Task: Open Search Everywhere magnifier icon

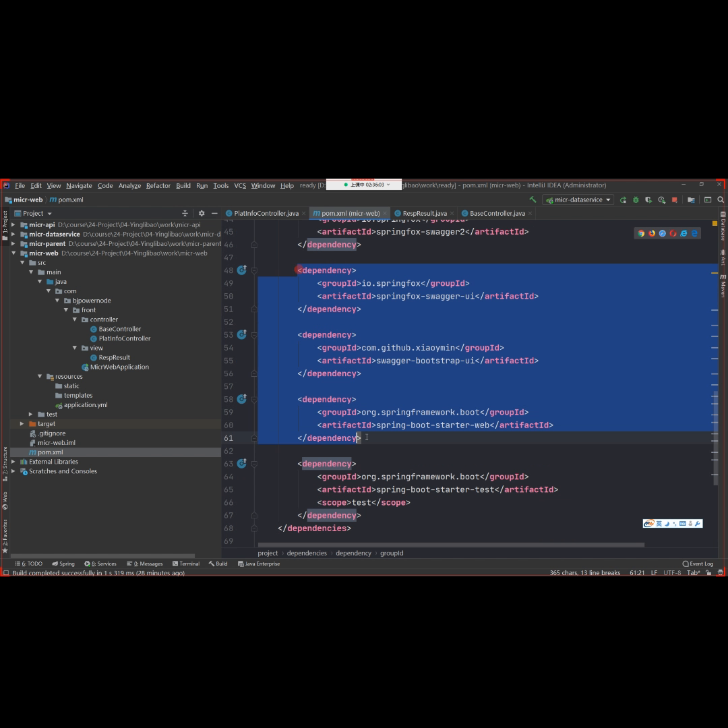Action: pos(721,200)
